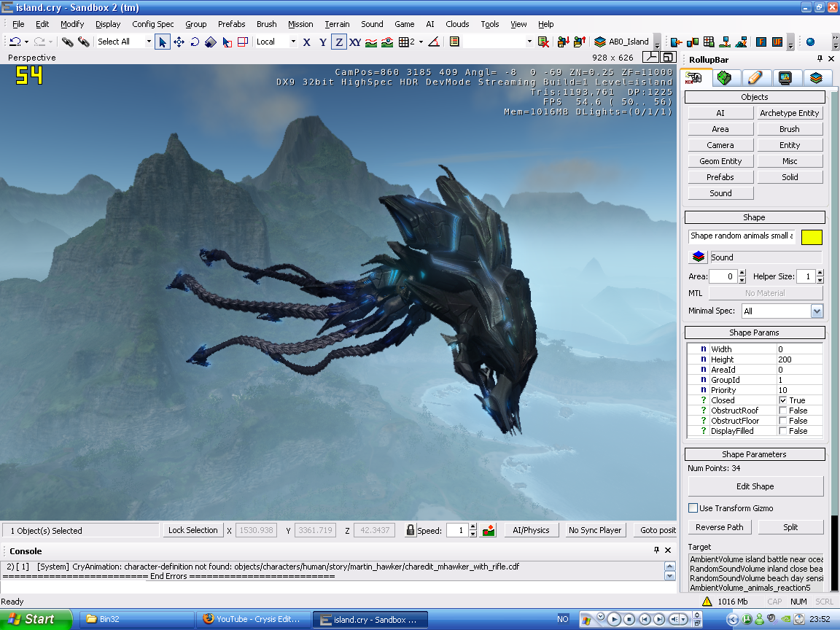Constrain movement to the Z axis
840x630 pixels.
tap(338, 42)
